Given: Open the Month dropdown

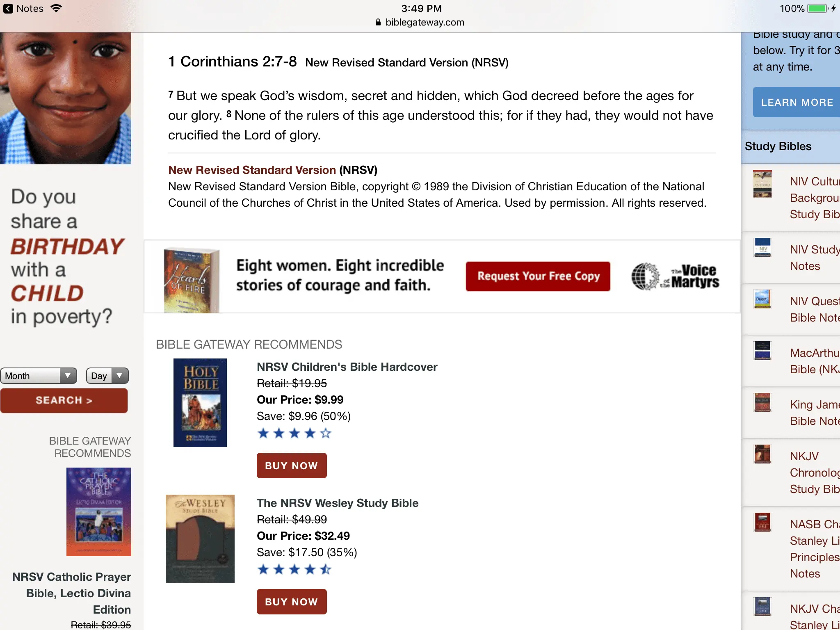Looking at the screenshot, I should 39,376.
